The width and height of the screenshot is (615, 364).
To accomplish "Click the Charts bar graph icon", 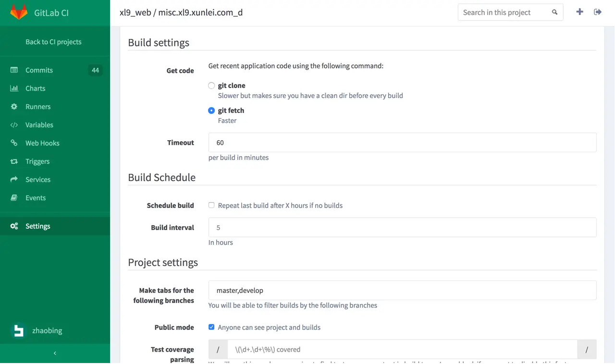I will click(14, 88).
